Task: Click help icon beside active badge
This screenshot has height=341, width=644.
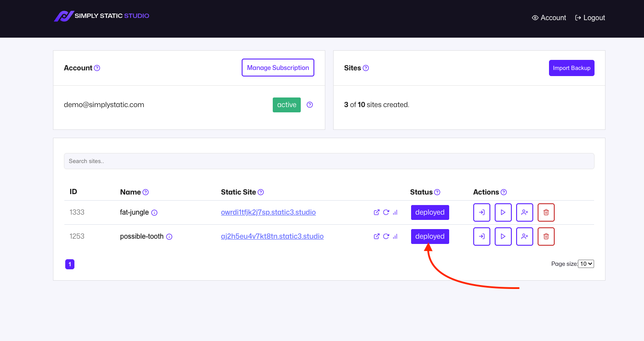Action: click(x=310, y=105)
